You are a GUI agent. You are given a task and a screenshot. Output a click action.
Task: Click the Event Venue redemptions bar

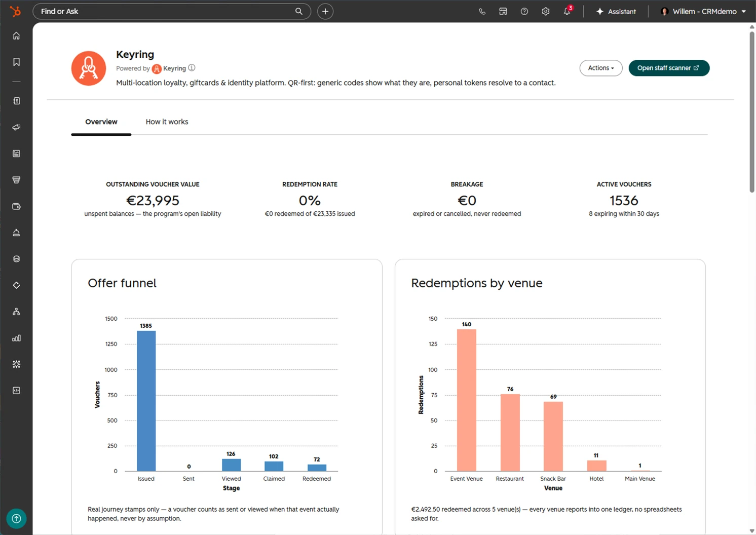coord(467,400)
